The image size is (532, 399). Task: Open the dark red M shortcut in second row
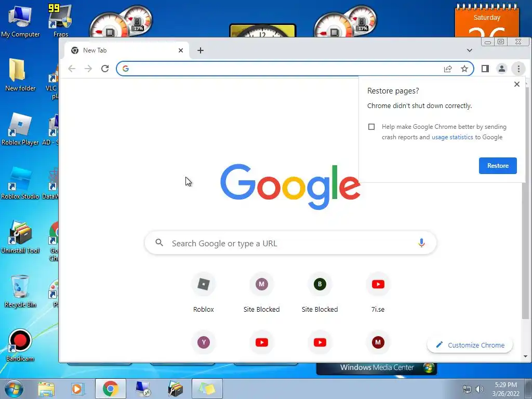pyautogui.click(x=378, y=342)
